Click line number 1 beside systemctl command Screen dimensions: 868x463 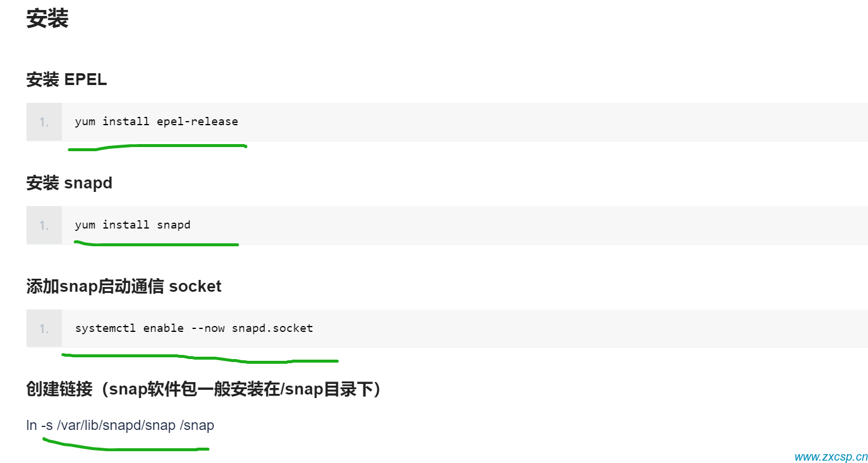point(44,329)
